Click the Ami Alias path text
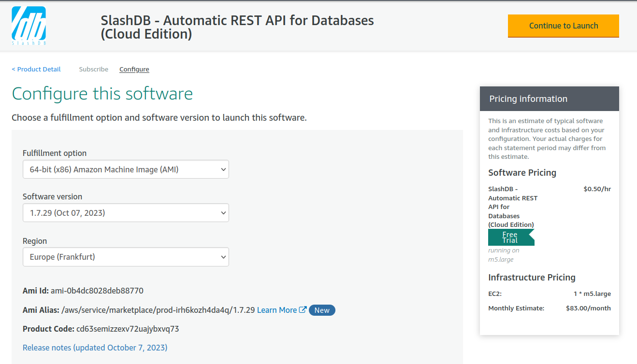Image resolution: width=637 pixels, height=364 pixels. coord(158,310)
